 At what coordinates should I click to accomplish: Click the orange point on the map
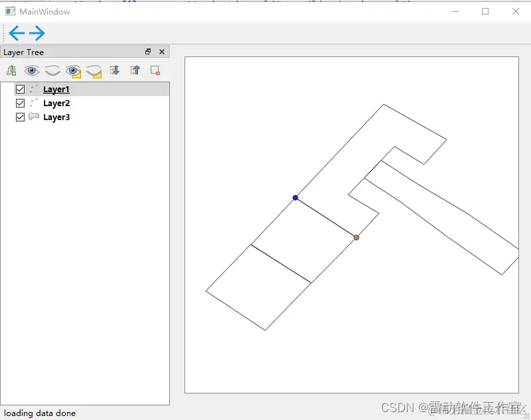[356, 238]
